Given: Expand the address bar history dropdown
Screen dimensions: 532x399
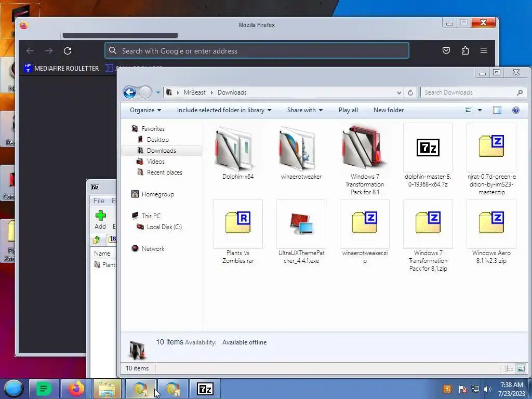Looking at the screenshot, I should [x=399, y=92].
